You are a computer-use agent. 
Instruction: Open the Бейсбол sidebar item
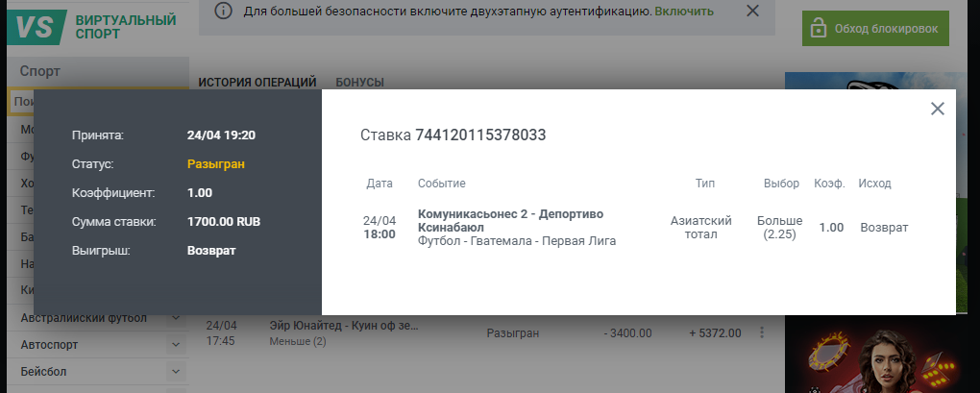(46, 371)
